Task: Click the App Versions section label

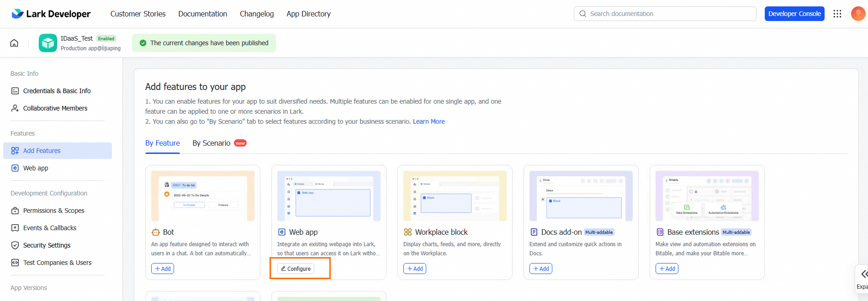Action: [x=29, y=288]
